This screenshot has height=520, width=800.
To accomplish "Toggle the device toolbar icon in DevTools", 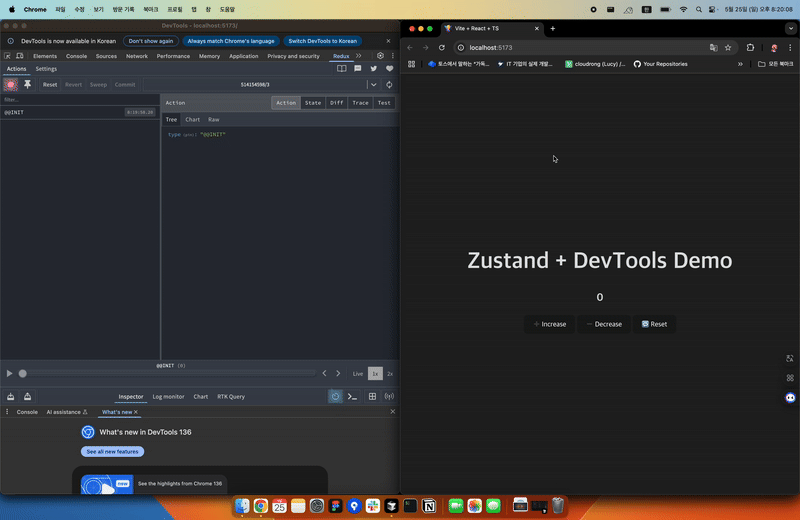I will click(20, 56).
